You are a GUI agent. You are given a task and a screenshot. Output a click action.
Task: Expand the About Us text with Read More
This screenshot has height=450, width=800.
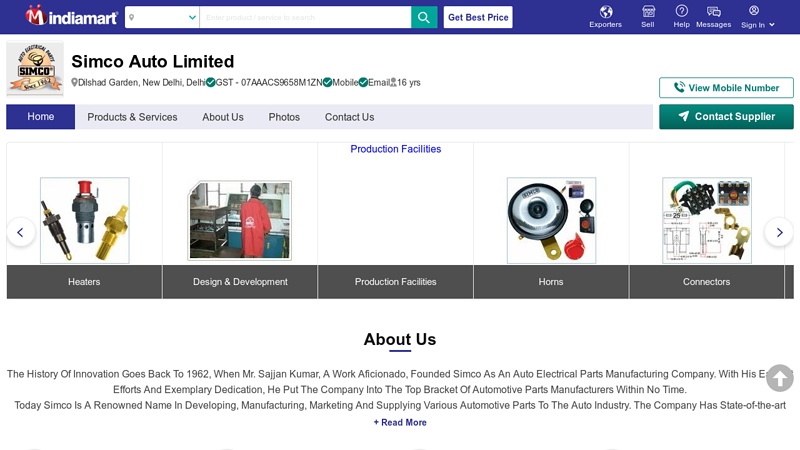[400, 422]
